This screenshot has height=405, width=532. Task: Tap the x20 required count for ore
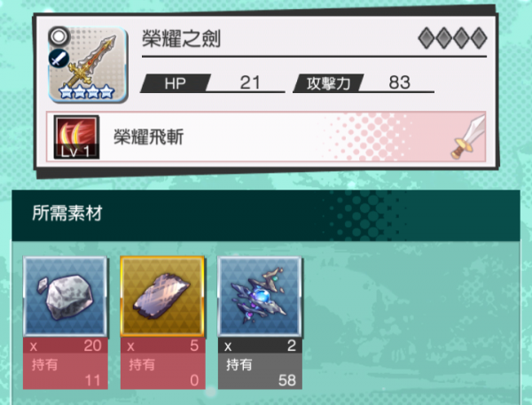click(x=65, y=346)
